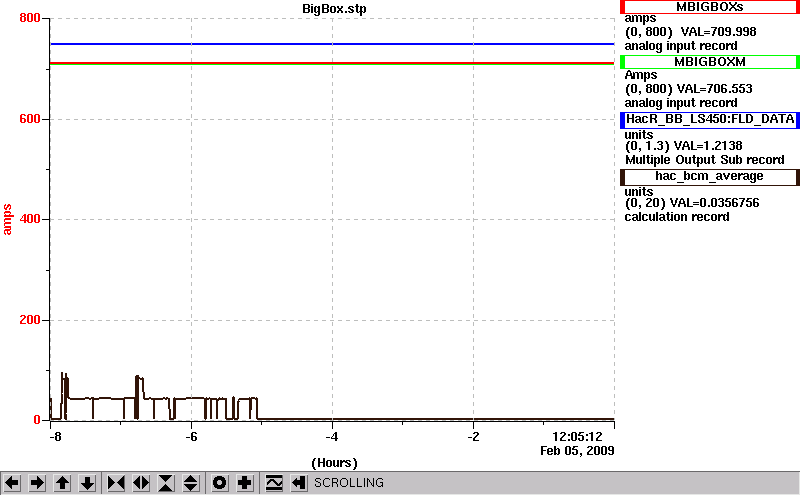The width and height of the screenshot is (800, 495).
Task: Click the arrow-to-bar scroll mode icon
Action: tap(299, 483)
